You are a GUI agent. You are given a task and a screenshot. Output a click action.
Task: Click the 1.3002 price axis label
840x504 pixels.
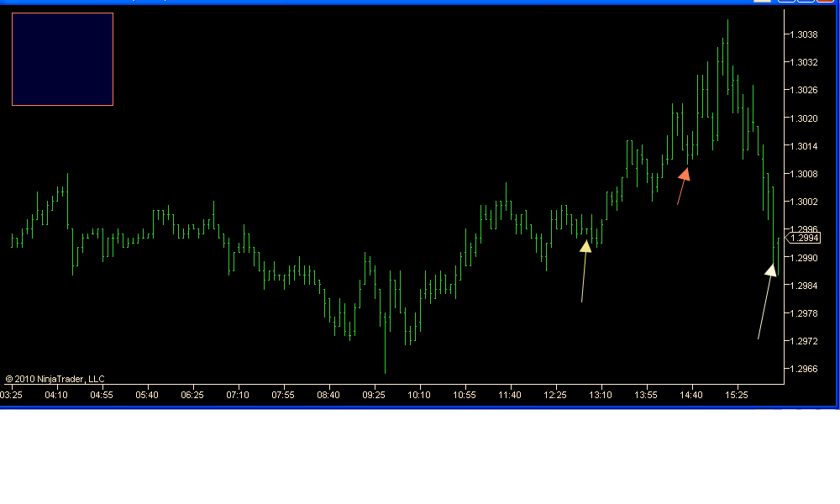coord(804,202)
